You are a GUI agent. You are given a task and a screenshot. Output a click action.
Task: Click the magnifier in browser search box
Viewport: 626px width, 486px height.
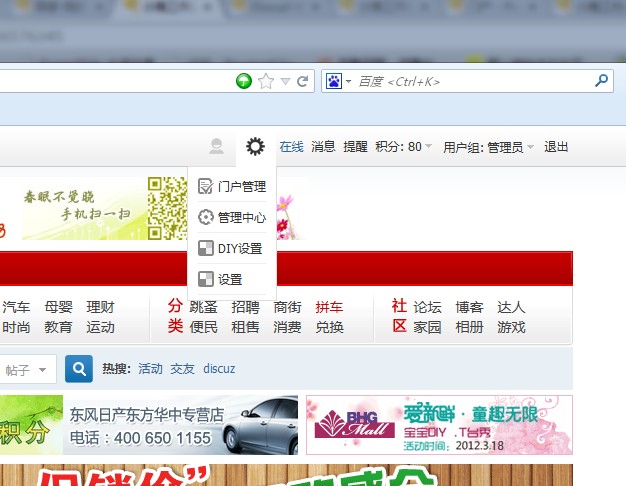click(601, 80)
